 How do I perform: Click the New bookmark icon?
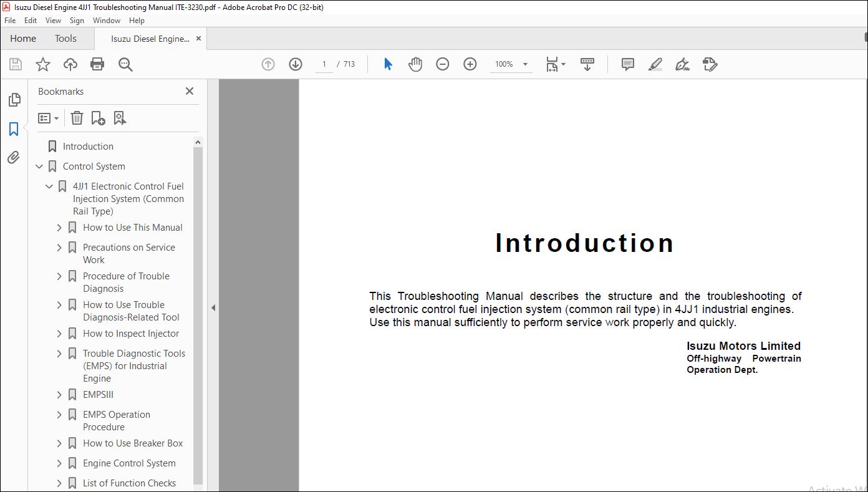point(98,118)
